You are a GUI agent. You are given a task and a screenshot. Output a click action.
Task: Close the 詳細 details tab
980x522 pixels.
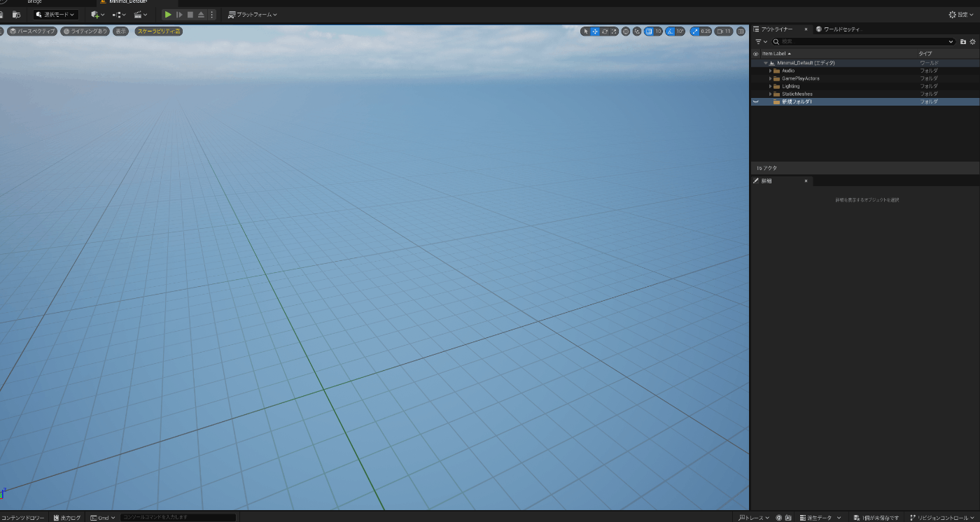[x=806, y=181]
